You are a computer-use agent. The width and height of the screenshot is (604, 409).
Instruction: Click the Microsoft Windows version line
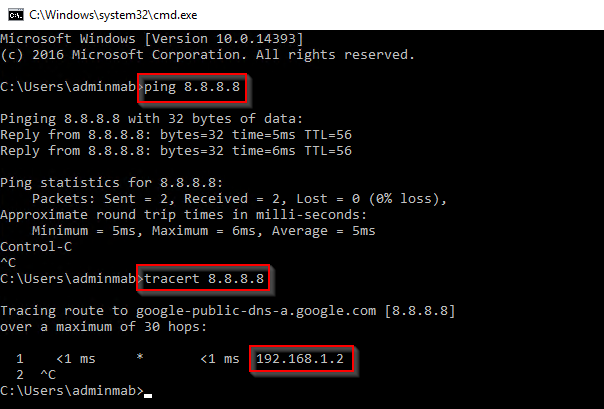point(152,39)
